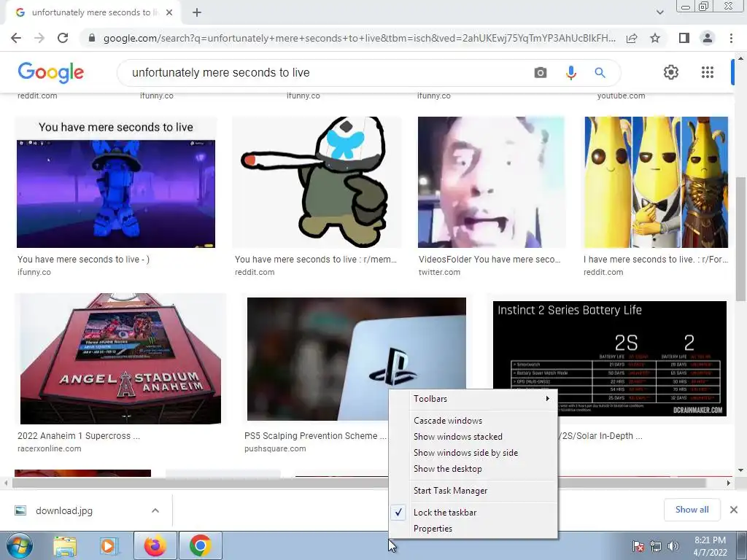Start voice search with the microphone icon

570,72
